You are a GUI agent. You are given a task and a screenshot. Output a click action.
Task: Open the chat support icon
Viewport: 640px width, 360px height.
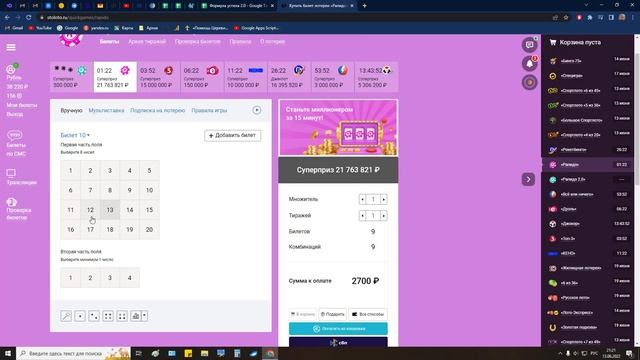[x=529, y=45]
